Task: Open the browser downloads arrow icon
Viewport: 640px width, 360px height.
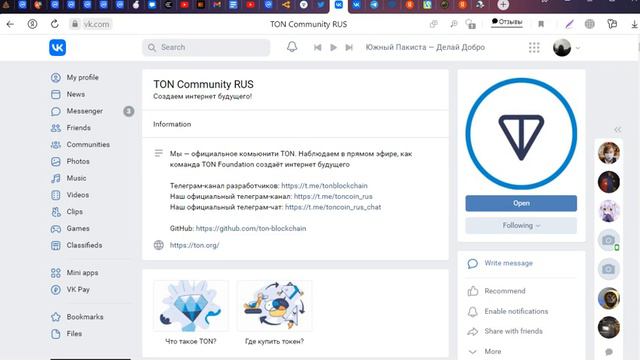Action: [x=634, y=24]
